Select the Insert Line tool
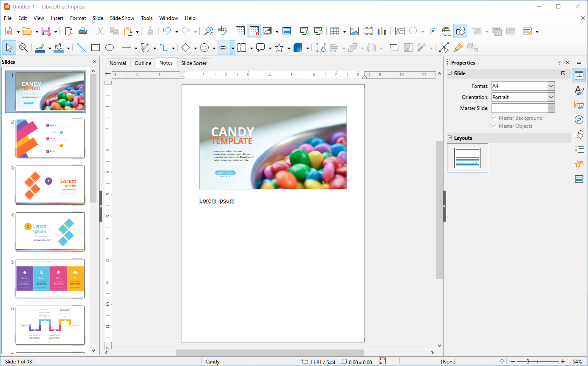This screenshot has height=366, width=588. pos(81,48)
